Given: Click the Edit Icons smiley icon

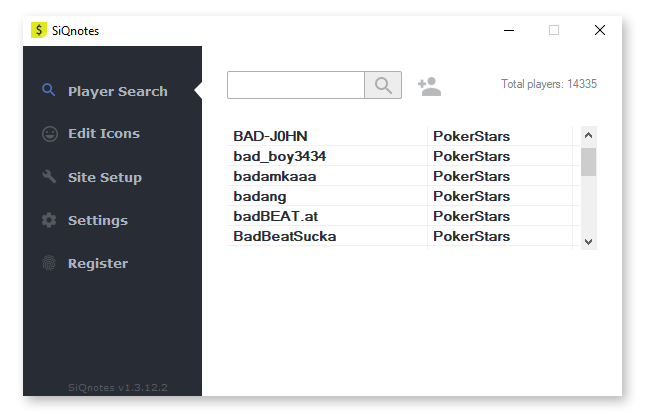Looking at the screenshot, I should click(50, 134).
